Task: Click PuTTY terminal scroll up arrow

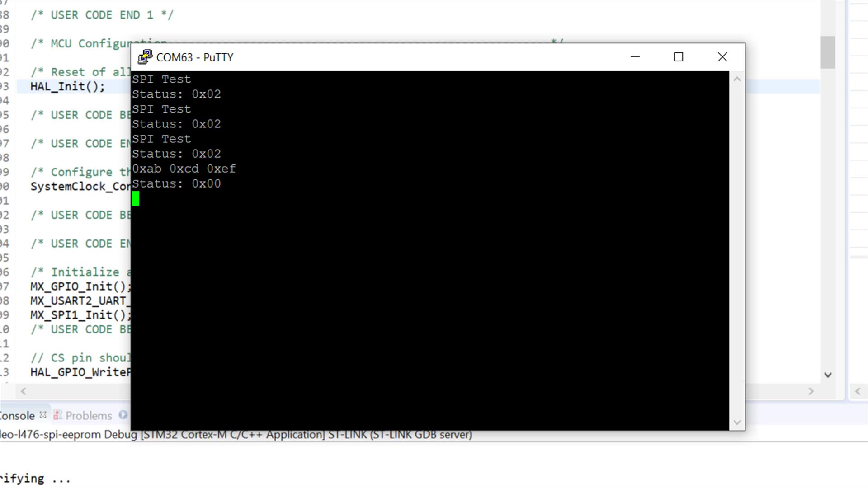Action: coord(737,80)
